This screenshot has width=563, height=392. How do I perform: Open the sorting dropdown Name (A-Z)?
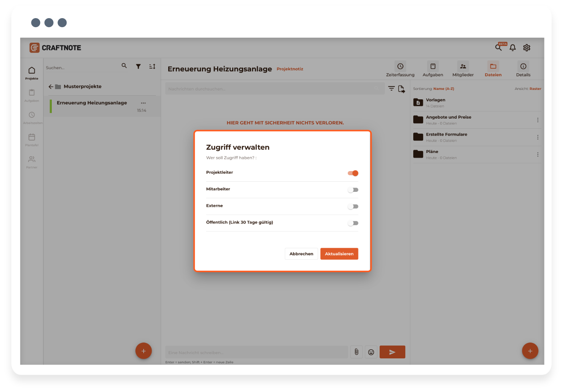[x=444, y=89]
